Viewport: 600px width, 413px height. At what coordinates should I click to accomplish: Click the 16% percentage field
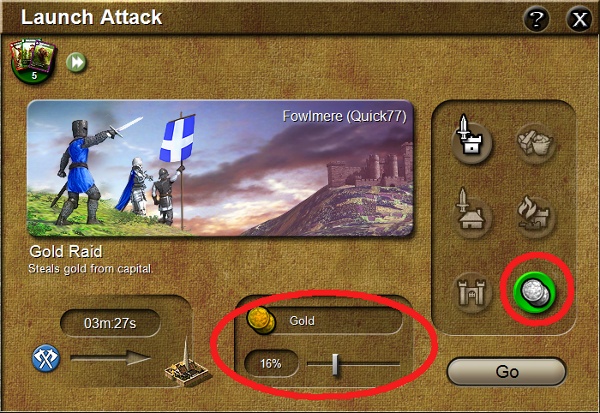click(x=271, y=363)
